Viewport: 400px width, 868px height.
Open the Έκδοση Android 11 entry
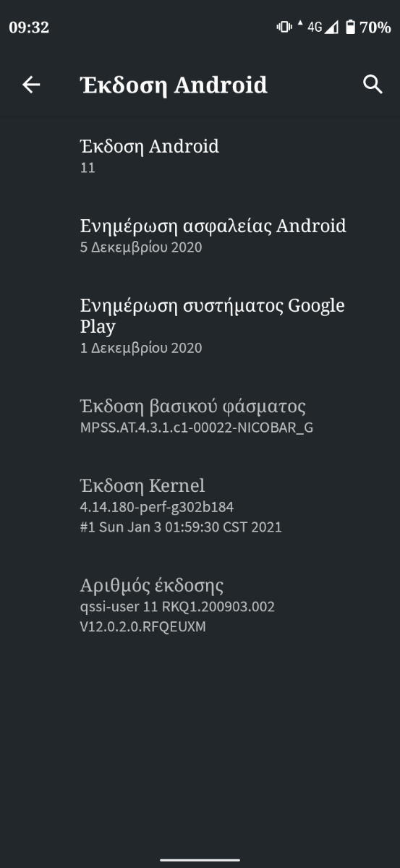pos(200,156)
